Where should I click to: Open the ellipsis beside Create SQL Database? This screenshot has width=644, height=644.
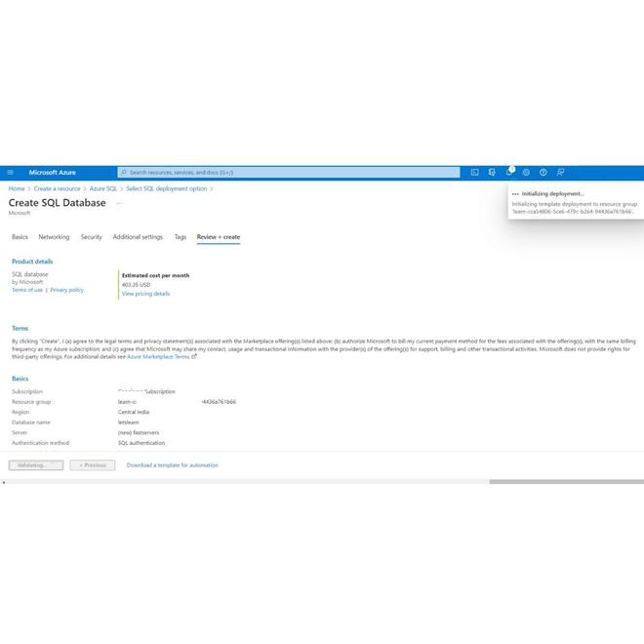(119, 203)
